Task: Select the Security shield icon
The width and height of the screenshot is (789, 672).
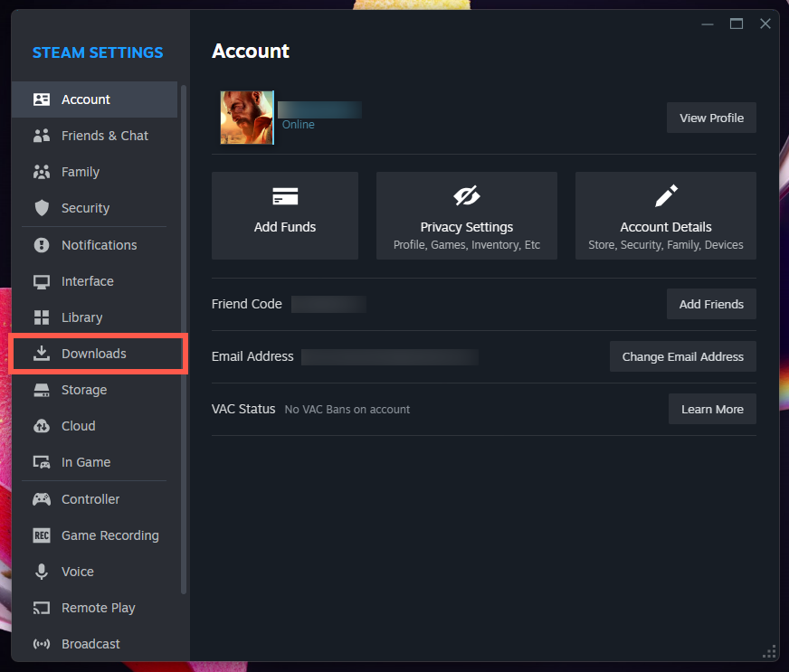Action: pos(42,208)
